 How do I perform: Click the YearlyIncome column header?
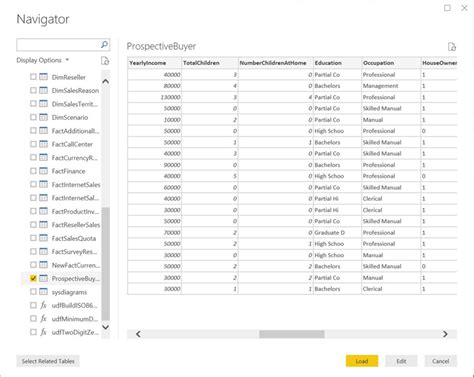pos(154,63)
